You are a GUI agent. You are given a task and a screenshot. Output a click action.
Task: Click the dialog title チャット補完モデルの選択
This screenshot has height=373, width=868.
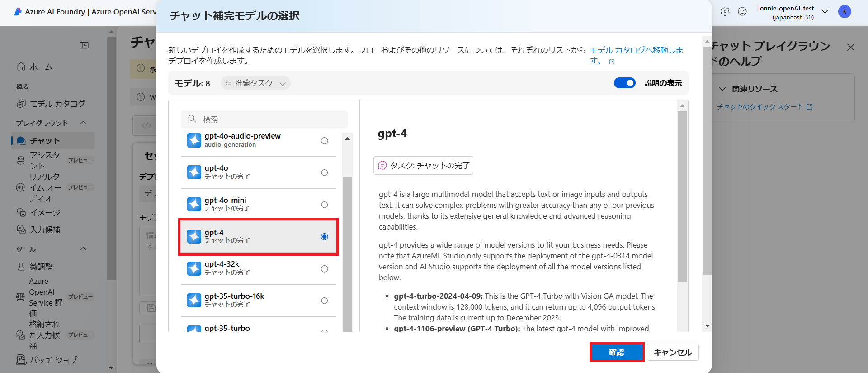tap(234, 16)
